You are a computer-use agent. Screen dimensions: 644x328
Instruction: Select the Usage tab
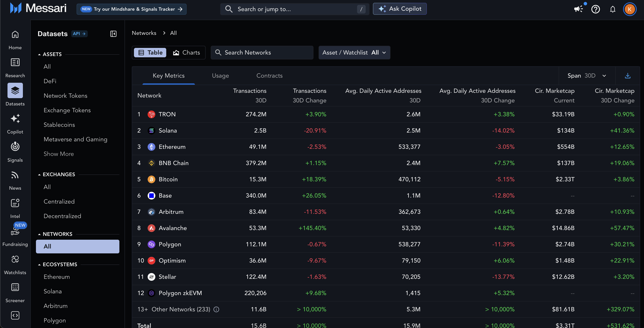coord(220,76)
